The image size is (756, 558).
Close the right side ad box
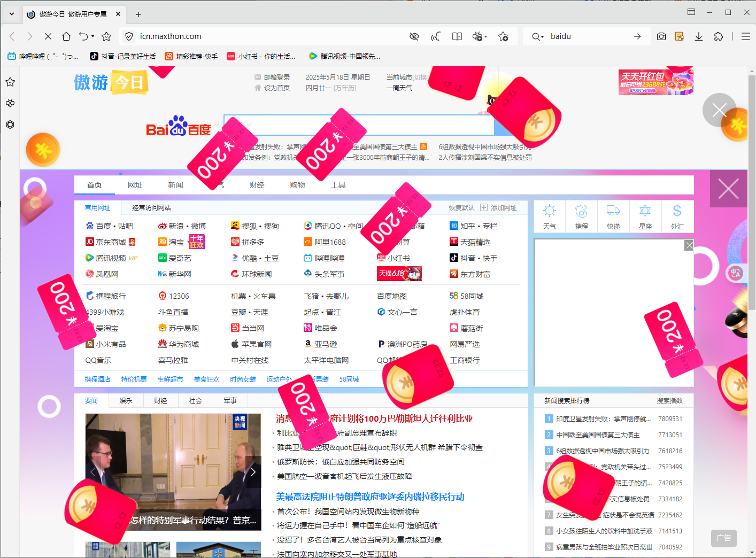(689, 245)
